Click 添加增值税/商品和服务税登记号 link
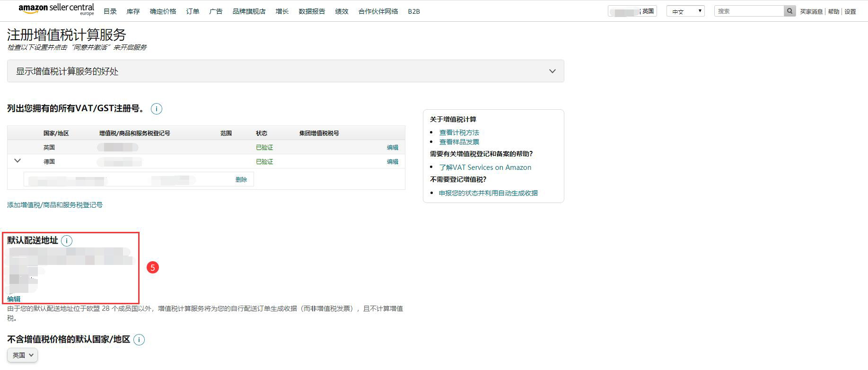This screenshot has height=370, width=868. point(55,205)
